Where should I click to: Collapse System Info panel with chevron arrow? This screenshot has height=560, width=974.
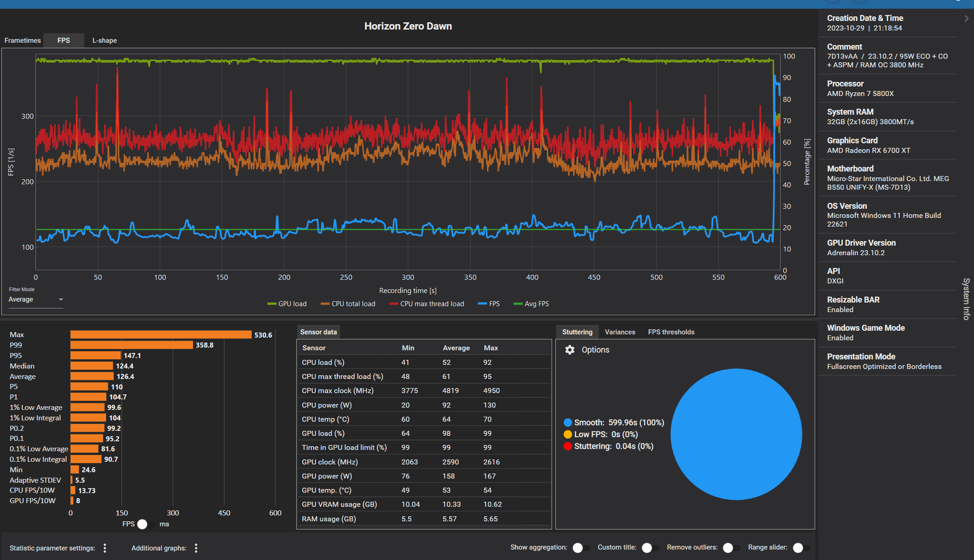(x=966, y=19)
